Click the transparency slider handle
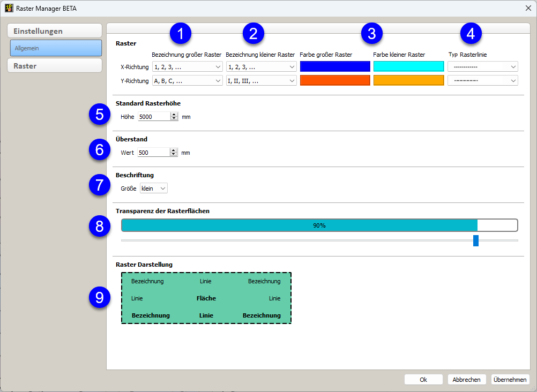The image size is (537, 392). pos(476,240)
